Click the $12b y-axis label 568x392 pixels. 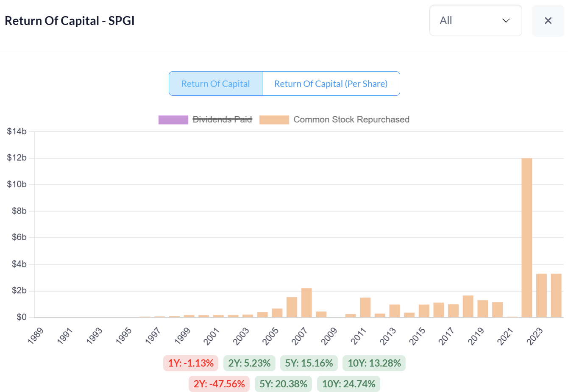[17, 158]
